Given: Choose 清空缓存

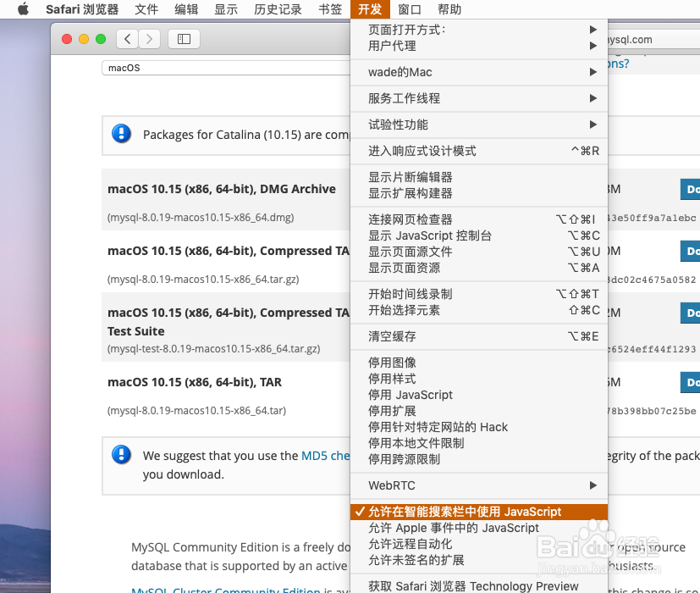Looking at the screenshot, I should pyautogui.click(x=479, y=336).
